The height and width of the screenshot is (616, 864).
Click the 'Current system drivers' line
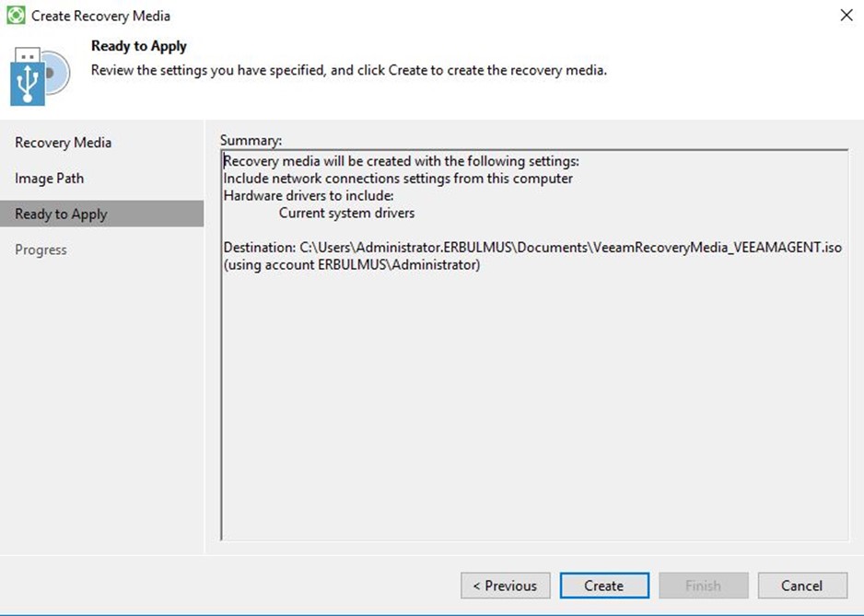click(x=346, y=214)
